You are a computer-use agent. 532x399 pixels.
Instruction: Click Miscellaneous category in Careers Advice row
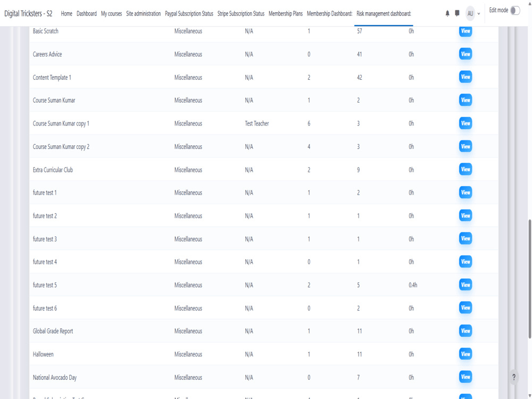(x=188, y=54)
